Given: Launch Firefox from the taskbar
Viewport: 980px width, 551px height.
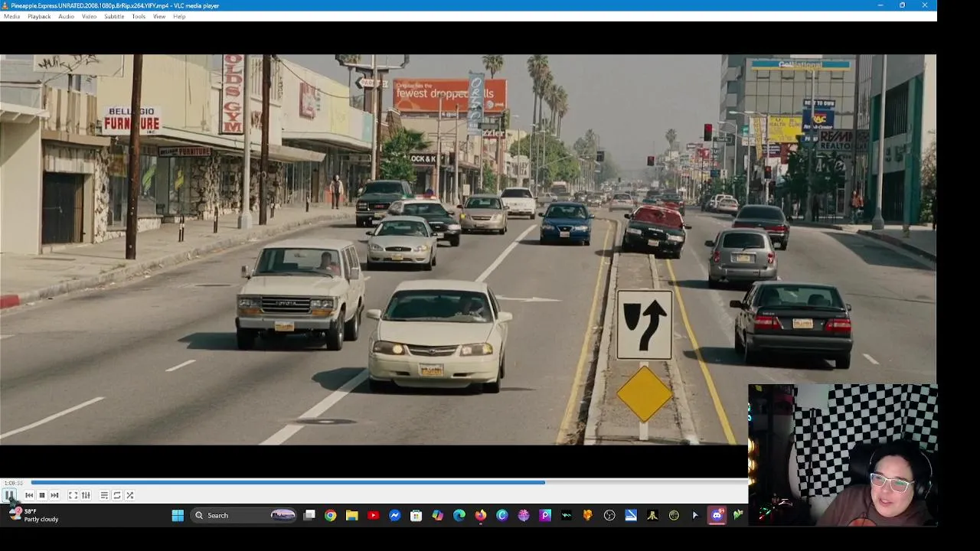Looking at the screenshot, I should point(480,516).
